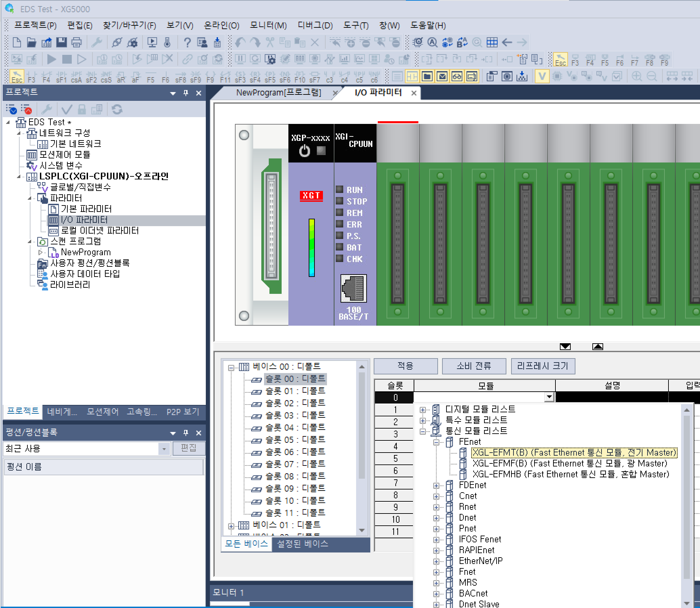Refresh the project tree
The width and height of the screenshot is (700, 608).
point(117,109)
